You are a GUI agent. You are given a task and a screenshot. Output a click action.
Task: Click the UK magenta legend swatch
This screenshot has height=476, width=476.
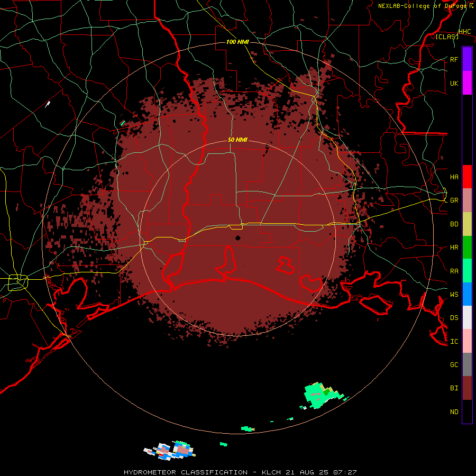467,83
